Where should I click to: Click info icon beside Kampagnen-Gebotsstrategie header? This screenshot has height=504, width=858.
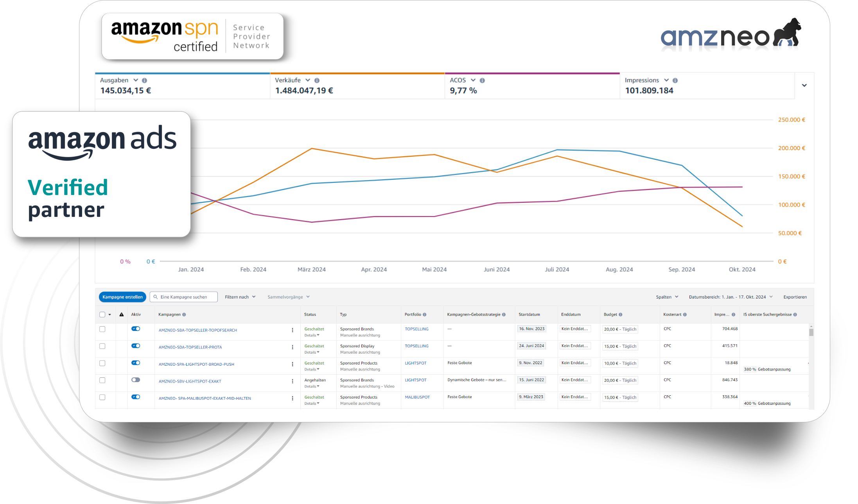point(504,315)
